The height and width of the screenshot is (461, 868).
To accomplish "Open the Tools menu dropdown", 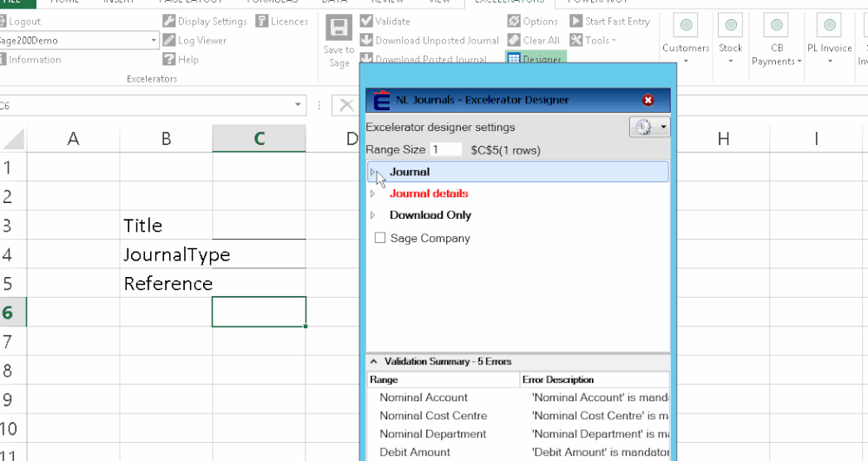I will [593, 41].
